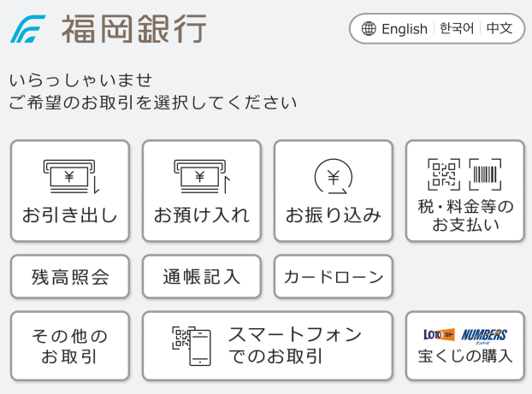
Task: Click the globe language icon
Action: click(369, 29)
